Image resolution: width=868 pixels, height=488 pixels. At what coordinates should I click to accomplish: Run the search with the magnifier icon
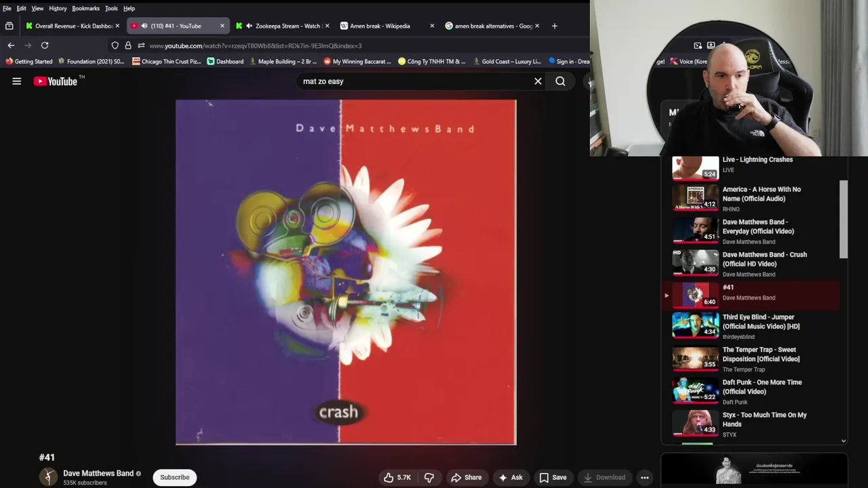point(560,81)
